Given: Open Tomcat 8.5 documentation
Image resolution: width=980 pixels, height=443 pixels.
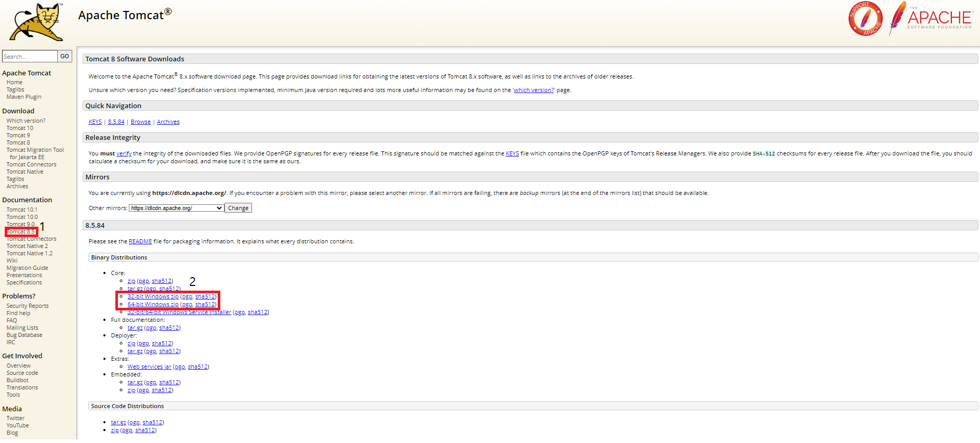Looking at the screenshot, I should 21,231.
